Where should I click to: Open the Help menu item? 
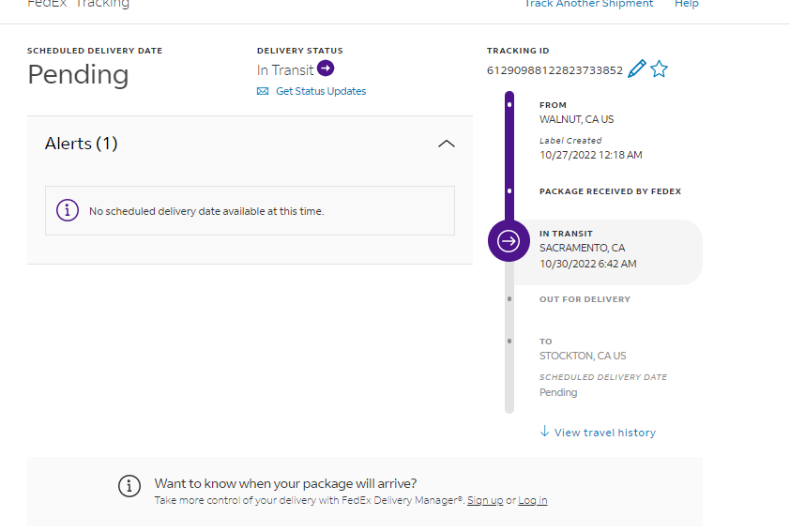[x=687, y=4]
